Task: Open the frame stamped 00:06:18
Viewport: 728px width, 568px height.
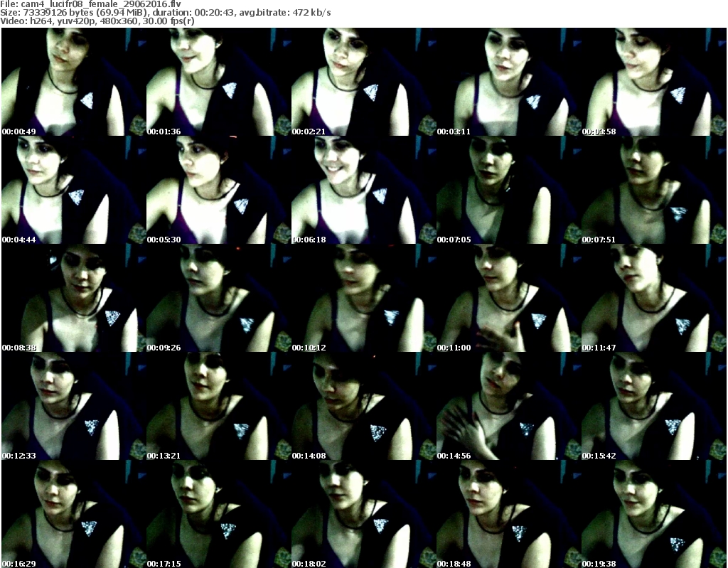Action: point(363,190)
